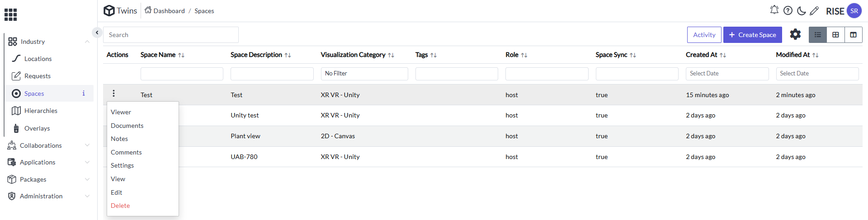Open the help question mark icon
The width and height of the screenshot is (868, 220).
788,10
